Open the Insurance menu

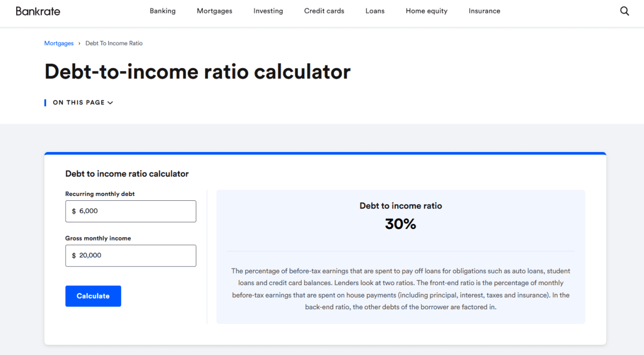484,11
